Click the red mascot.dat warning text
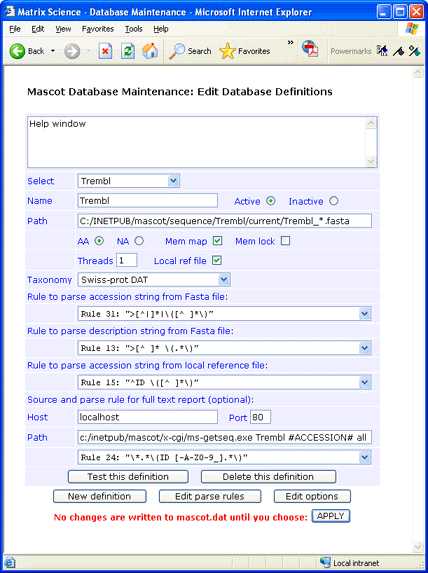 181,517
